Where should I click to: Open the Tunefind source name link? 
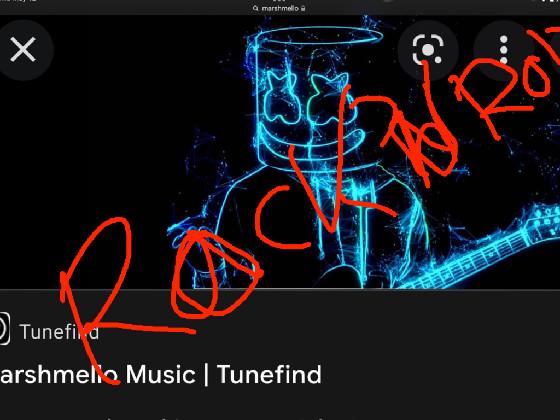(x=59, y=332)
